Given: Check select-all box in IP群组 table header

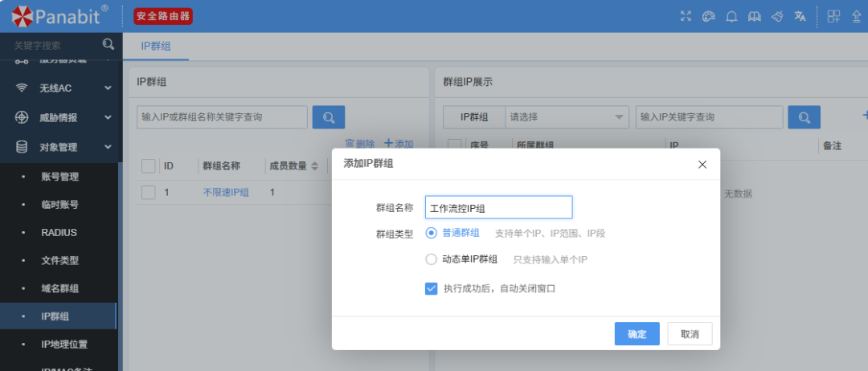Looking at the screenshot, I should pyautogui.click(x=148, y=166).
